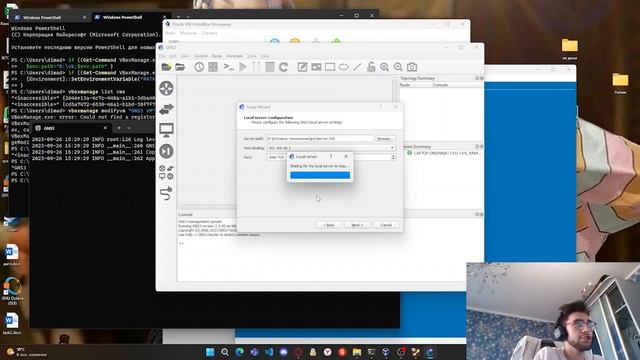This screenshot has width=640, height=360.
Task: Toggle the lock items padlock icon
Action: 371,67
